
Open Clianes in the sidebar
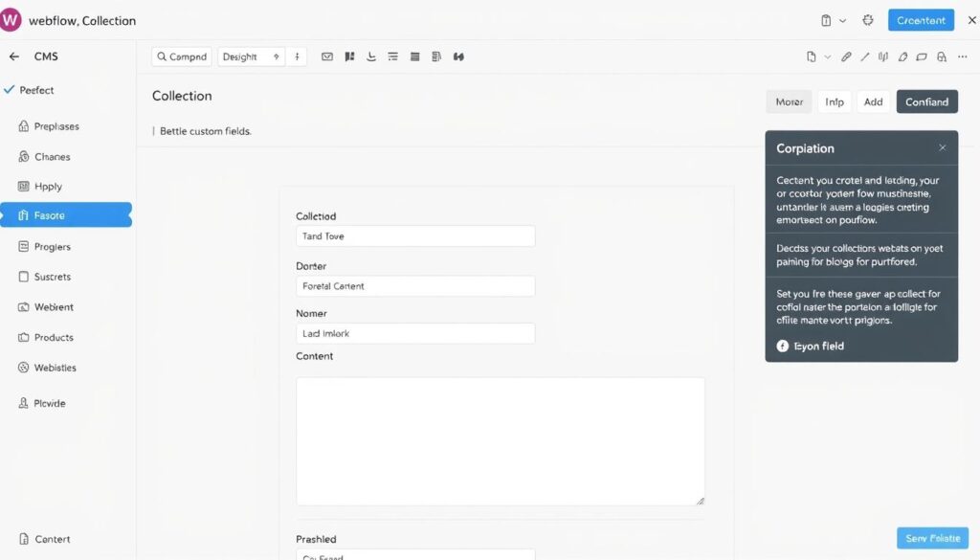[x=44, y=156]
